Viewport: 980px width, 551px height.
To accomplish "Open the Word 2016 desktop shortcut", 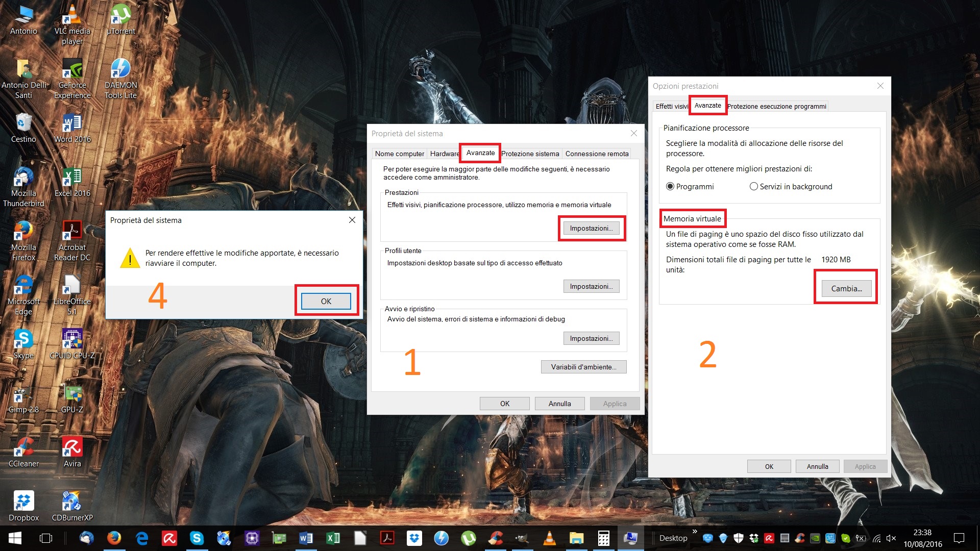I will pyautogui.click(x=72, y=128).
